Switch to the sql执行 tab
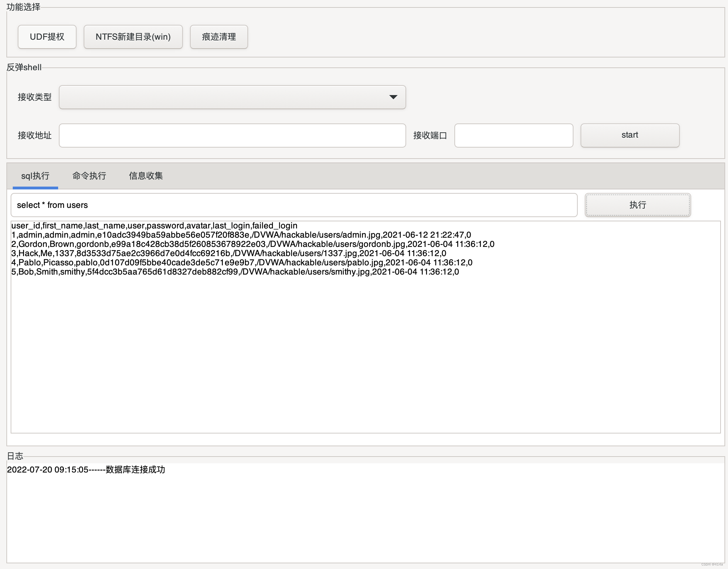 [35, 176]
